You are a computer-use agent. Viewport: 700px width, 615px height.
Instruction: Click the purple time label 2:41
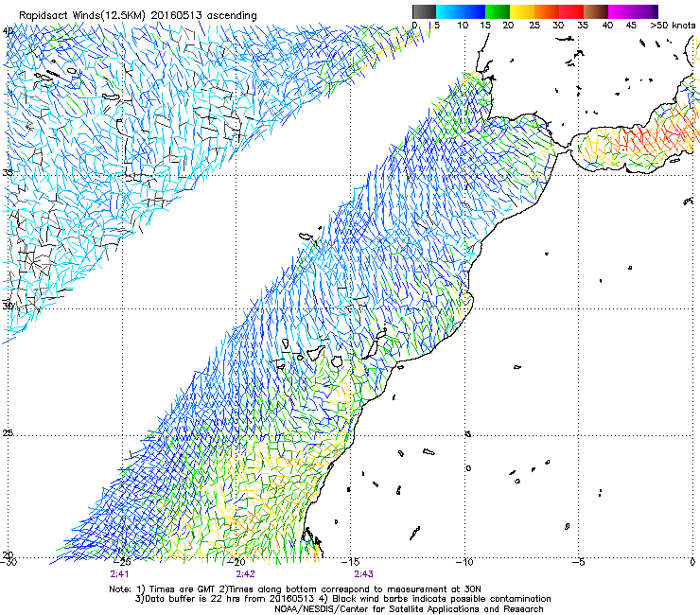point(119,574)
